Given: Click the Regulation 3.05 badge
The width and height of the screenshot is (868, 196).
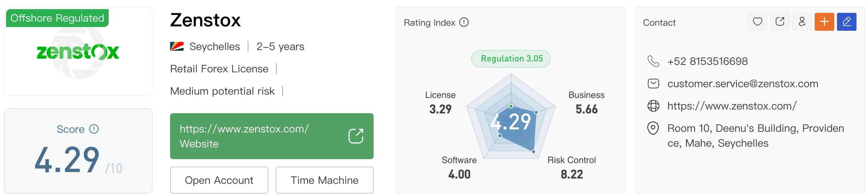Looking at the screenshot, I should click(x=511, y=59).
